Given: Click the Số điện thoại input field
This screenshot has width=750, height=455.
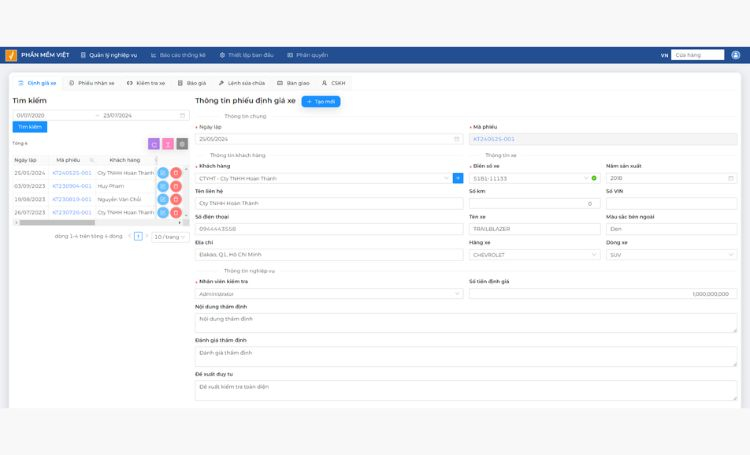Looking at the screenshot, I should pos(329,229).
